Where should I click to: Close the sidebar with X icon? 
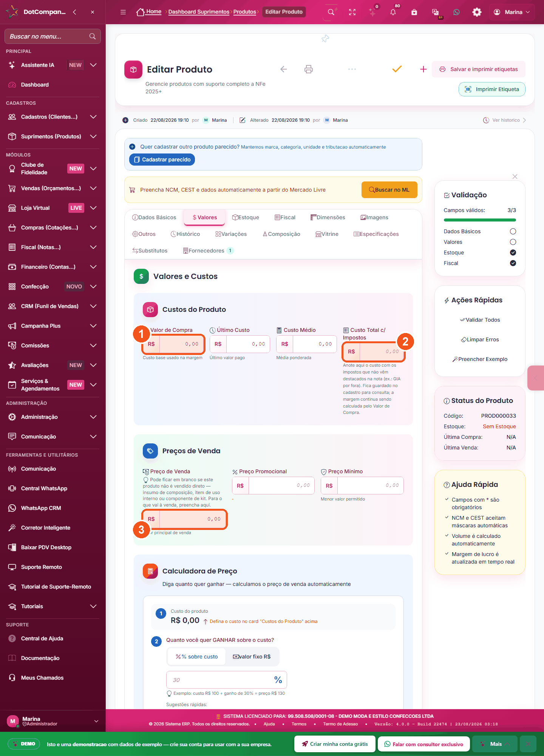(93, 12)
